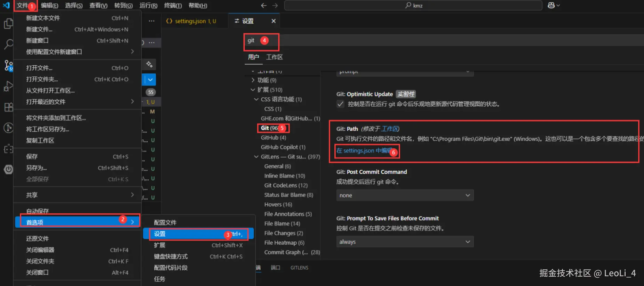The width and height of the screenshot is (644, 286).
Task: Select File Annotations (5) in settings tree
Action: point(288,214)
